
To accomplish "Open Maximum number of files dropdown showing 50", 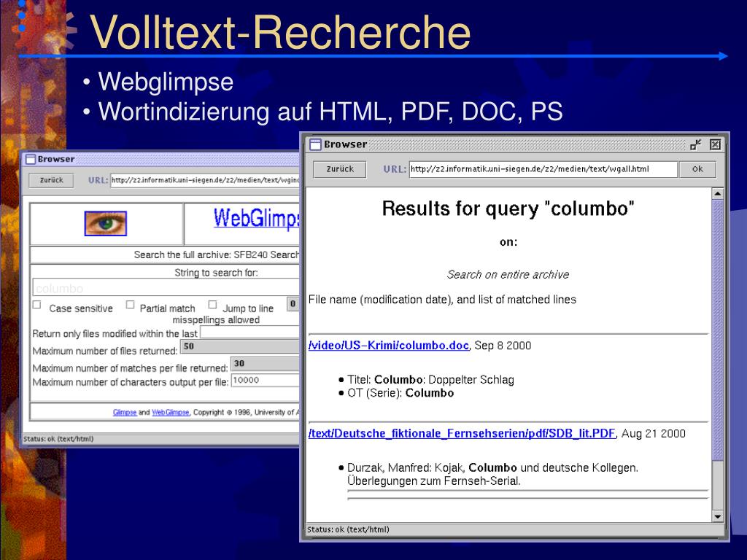I will [240, 346].
